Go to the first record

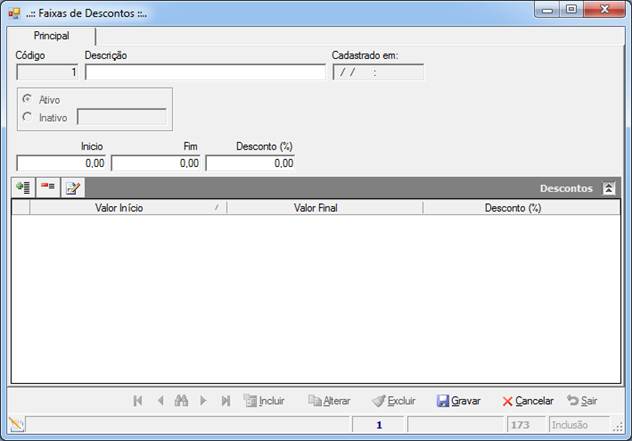138,401
